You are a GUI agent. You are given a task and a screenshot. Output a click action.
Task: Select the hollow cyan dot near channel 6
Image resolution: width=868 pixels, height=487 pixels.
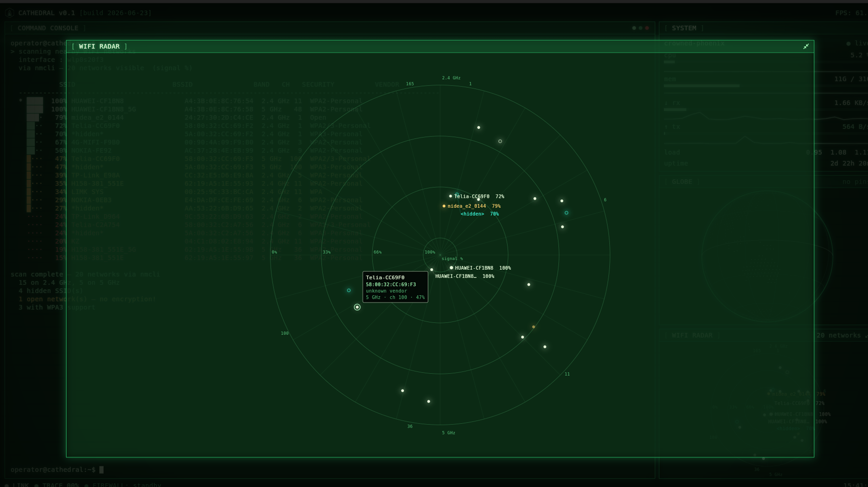tap(566, 213)
